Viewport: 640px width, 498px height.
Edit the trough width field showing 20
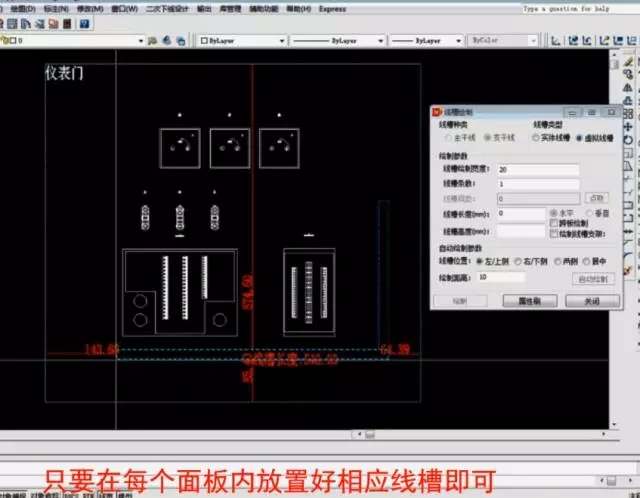pos(538,169)
